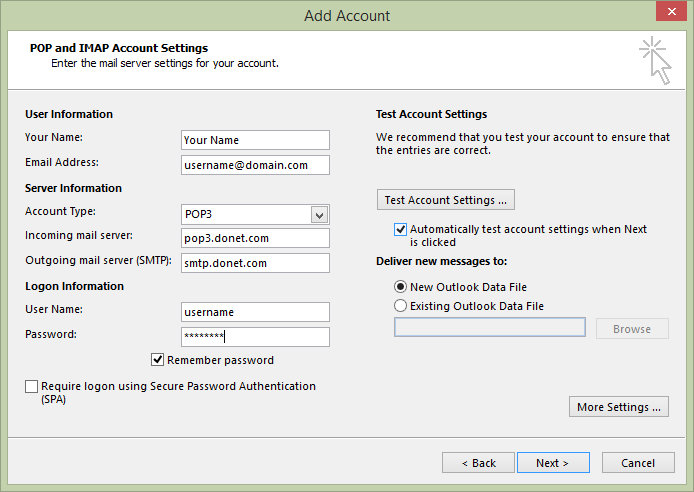Uncheck the Remember password checkbox
The width and height of the screenshot is (694, 492).
click(158, 360)
